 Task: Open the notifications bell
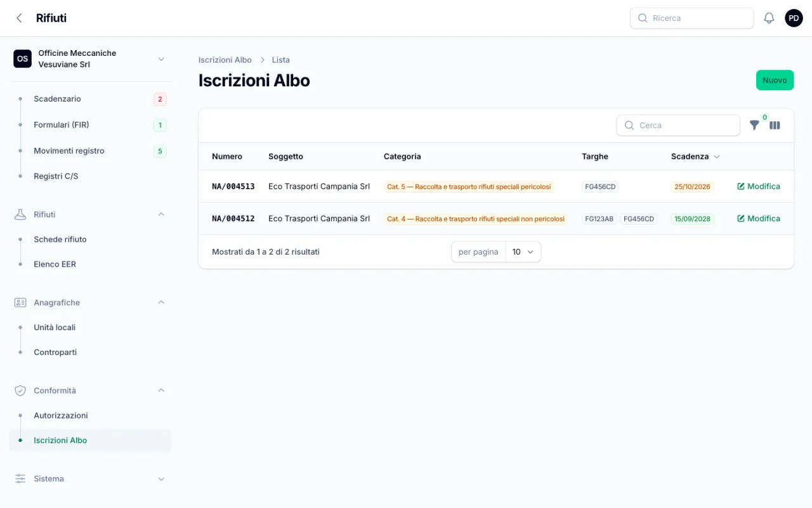[x=769, y=18]
